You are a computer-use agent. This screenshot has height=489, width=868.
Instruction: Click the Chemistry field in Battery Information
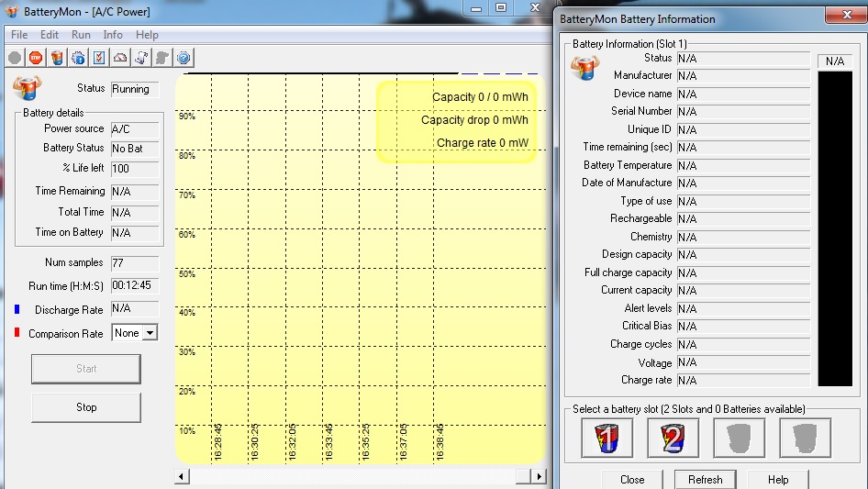743,237
